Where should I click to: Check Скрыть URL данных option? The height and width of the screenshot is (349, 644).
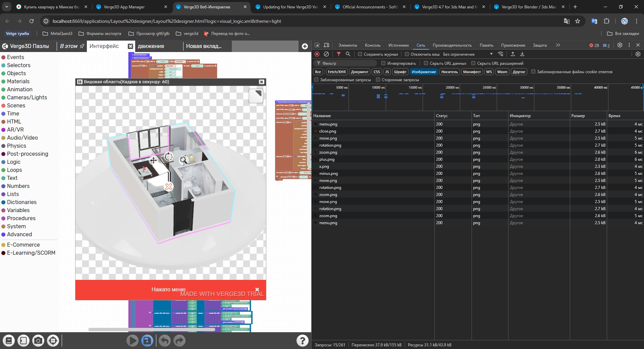pos(426,63)
